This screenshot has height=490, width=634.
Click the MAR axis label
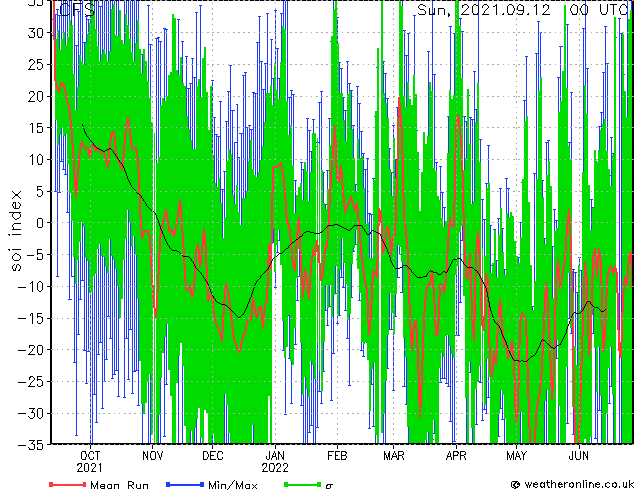coord(394,456)
